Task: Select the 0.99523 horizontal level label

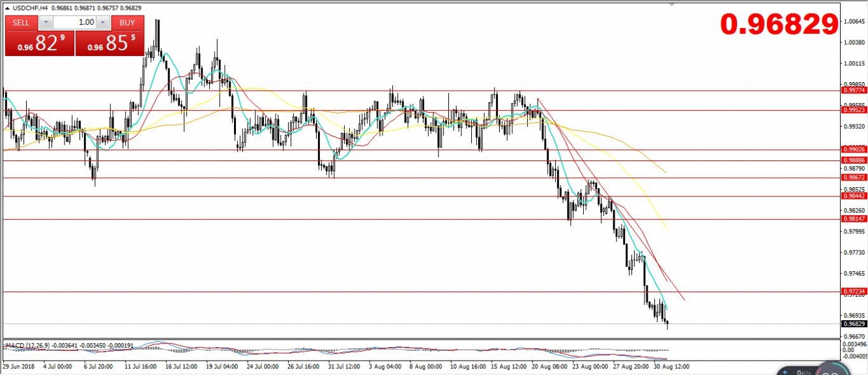Action: [854, 110]
